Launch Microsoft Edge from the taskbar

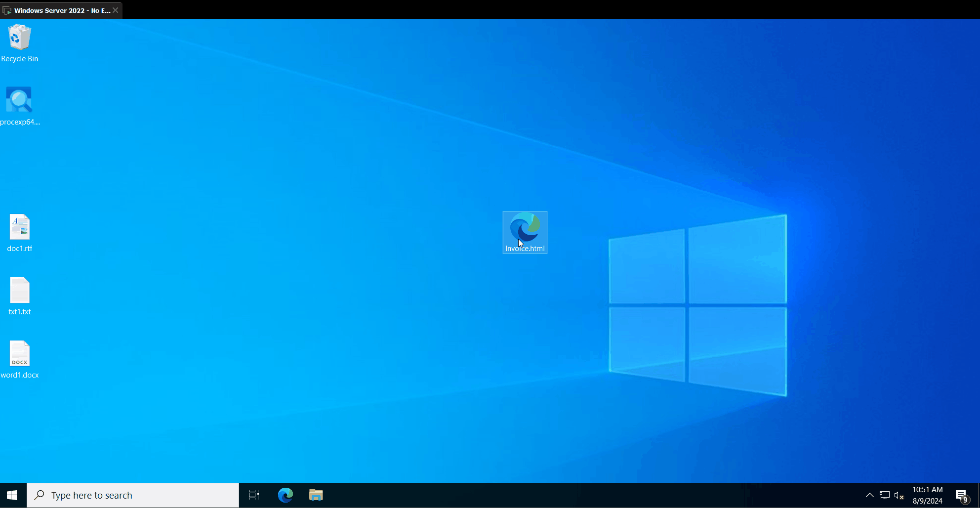(x=286, y=495)
